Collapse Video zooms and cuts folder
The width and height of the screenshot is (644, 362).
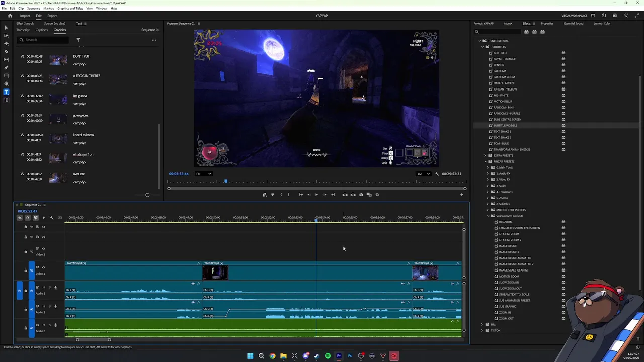pyautogui.click(x=488, y=216)
